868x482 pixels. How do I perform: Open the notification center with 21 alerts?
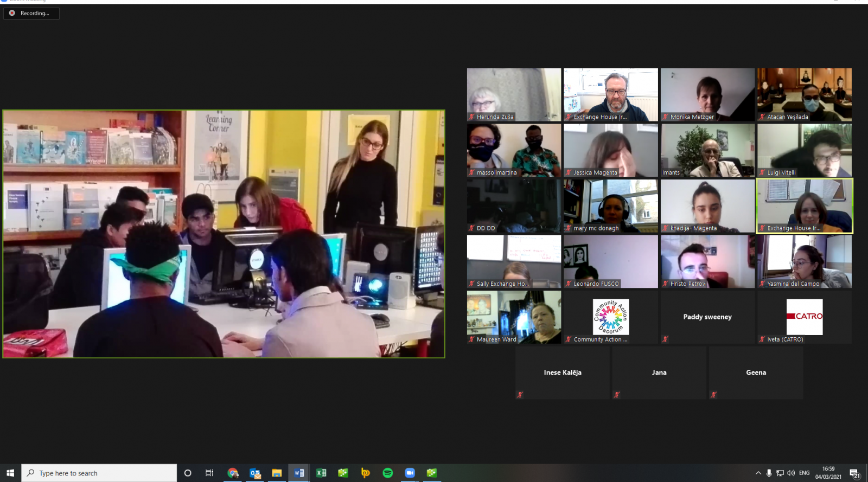[x=854, y=473]
